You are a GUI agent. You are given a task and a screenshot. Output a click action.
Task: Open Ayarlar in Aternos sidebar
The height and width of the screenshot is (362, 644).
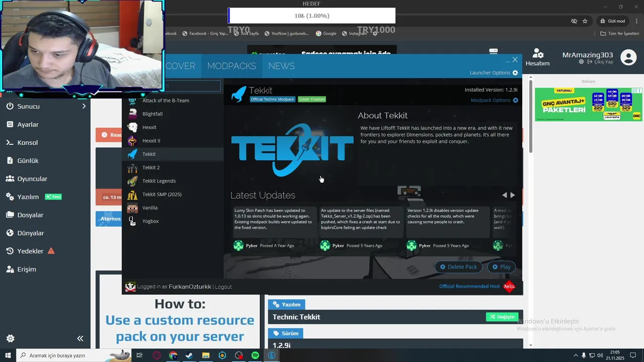28,124
